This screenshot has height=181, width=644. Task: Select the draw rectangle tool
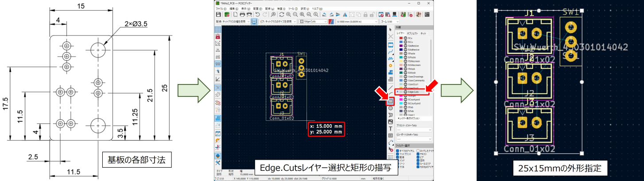tap(390, 101)
